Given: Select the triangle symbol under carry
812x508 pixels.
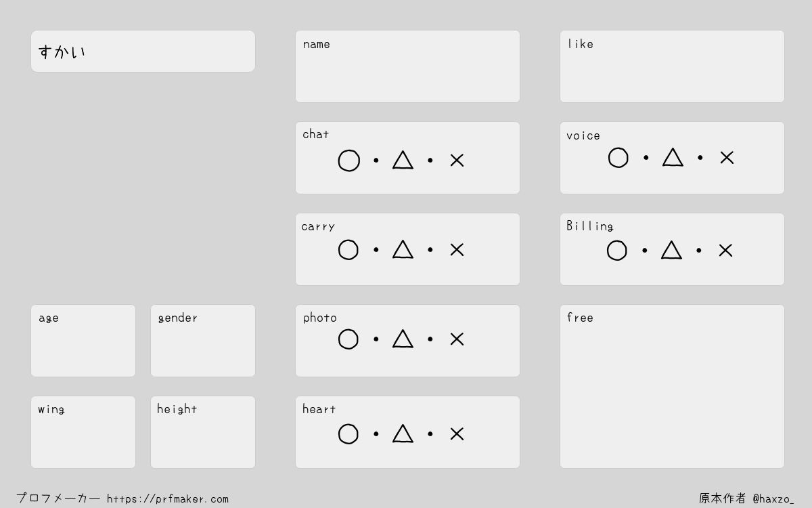Looking at the screenshot, I should click(x=403, y=249).
